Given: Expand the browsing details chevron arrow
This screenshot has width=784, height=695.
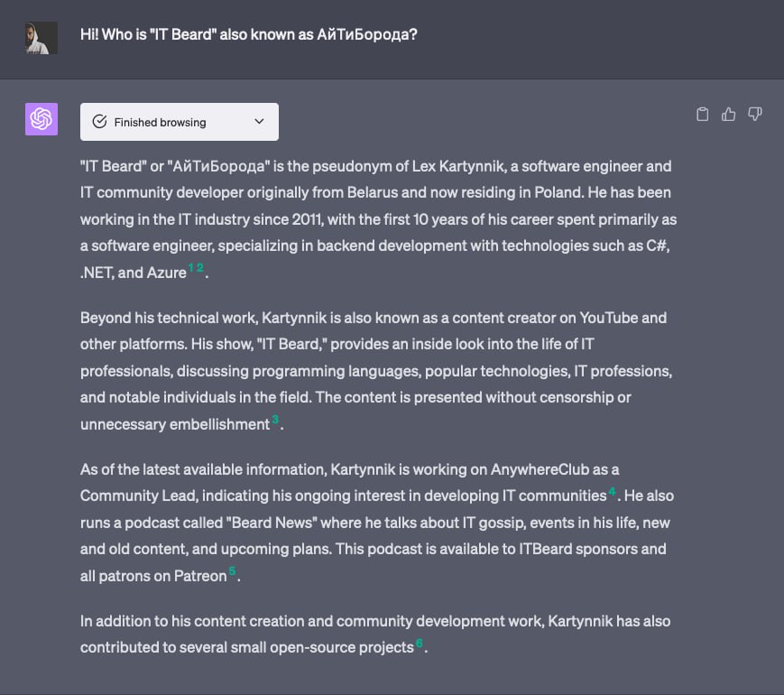Looking at the screenshot, I should pyautogui.click(x=260, y=122).
